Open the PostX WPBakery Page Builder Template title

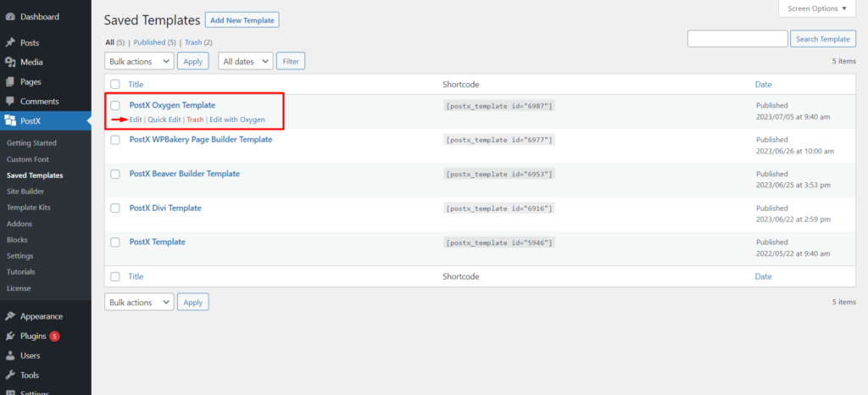(201, 139)
